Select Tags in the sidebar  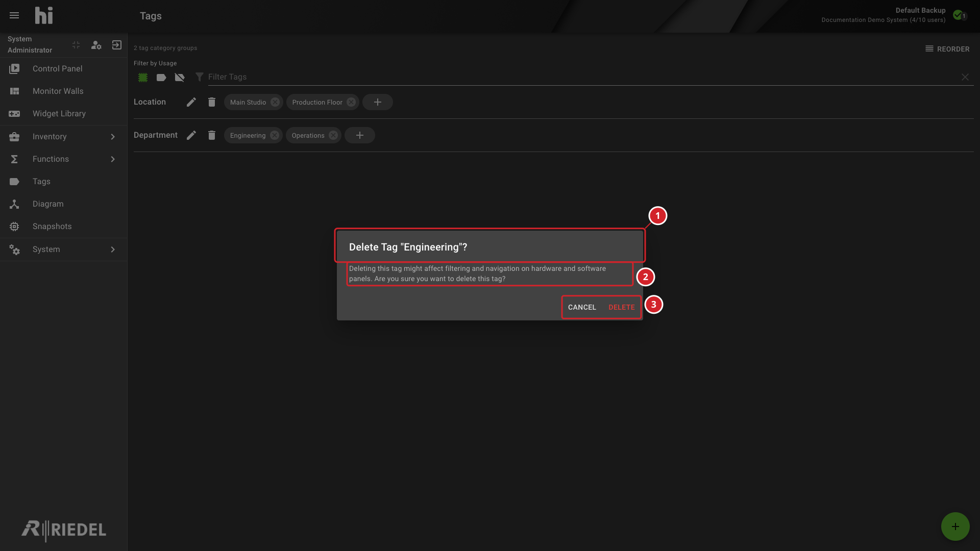click(x=63, y=181)
